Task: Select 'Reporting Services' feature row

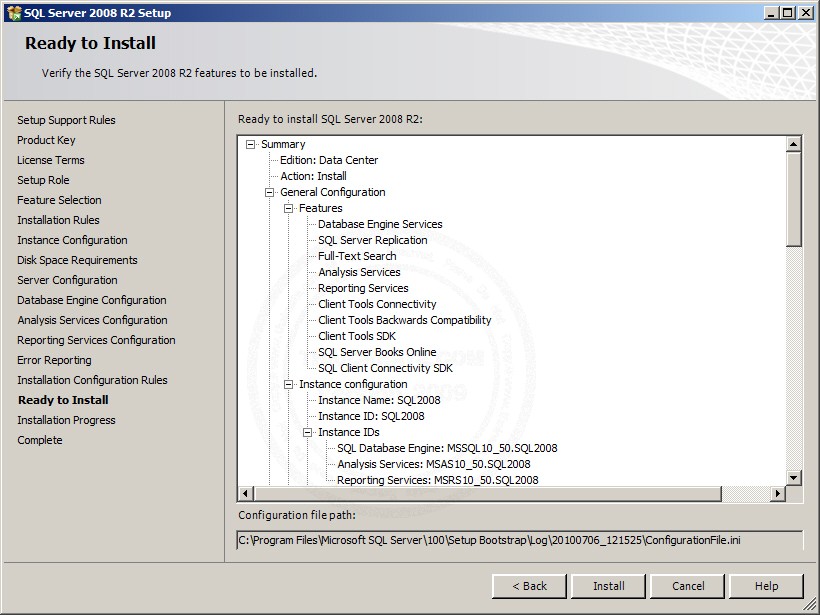Action: tap(363, 288)
